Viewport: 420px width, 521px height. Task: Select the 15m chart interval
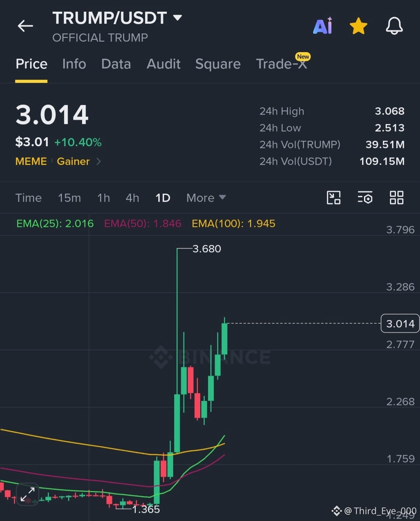(x=69, y=198)
